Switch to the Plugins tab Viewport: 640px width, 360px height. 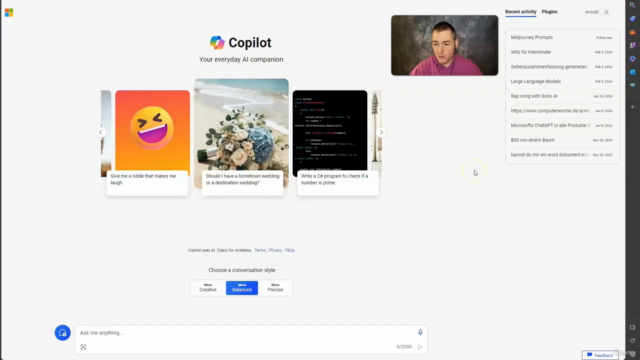(549, 12)
